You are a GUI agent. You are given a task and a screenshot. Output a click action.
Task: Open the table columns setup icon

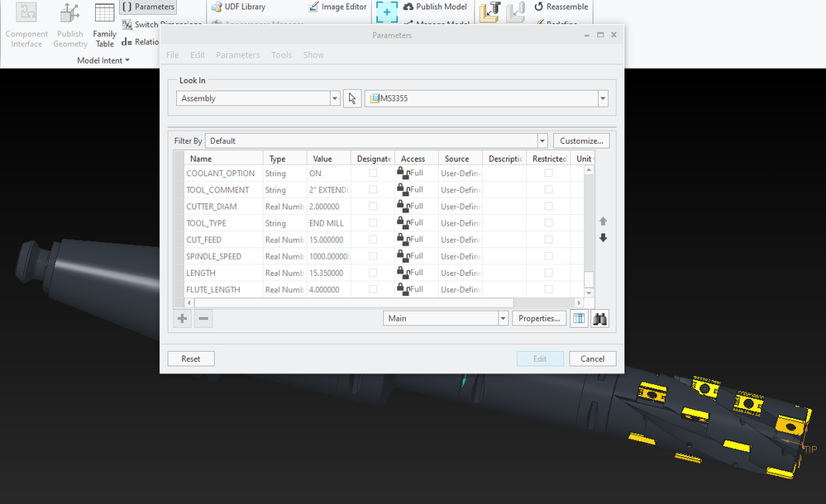pos(579,319)
